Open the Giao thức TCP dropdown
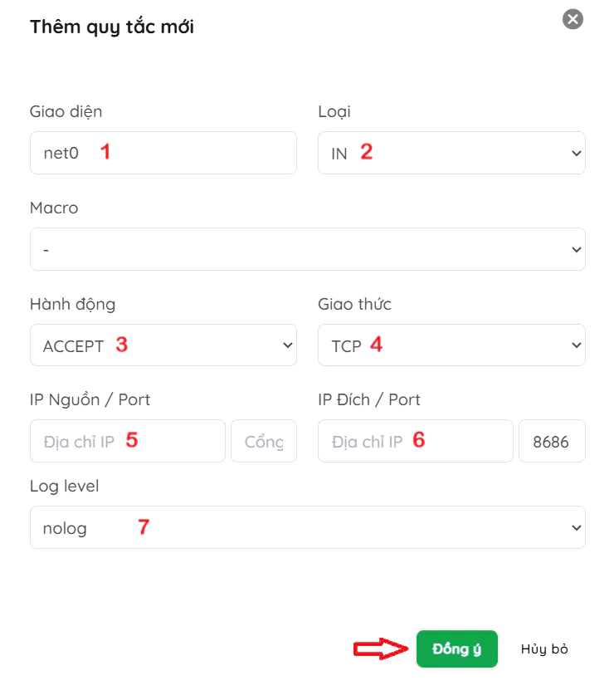The image size is (614, 700). 451,345
